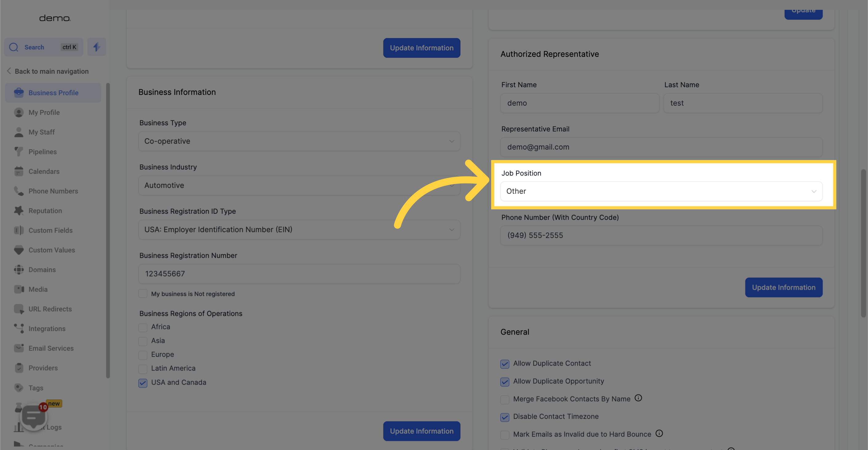Enable Disable Contact Timezone checkbox
868x450 pixels.
point(504,417)
